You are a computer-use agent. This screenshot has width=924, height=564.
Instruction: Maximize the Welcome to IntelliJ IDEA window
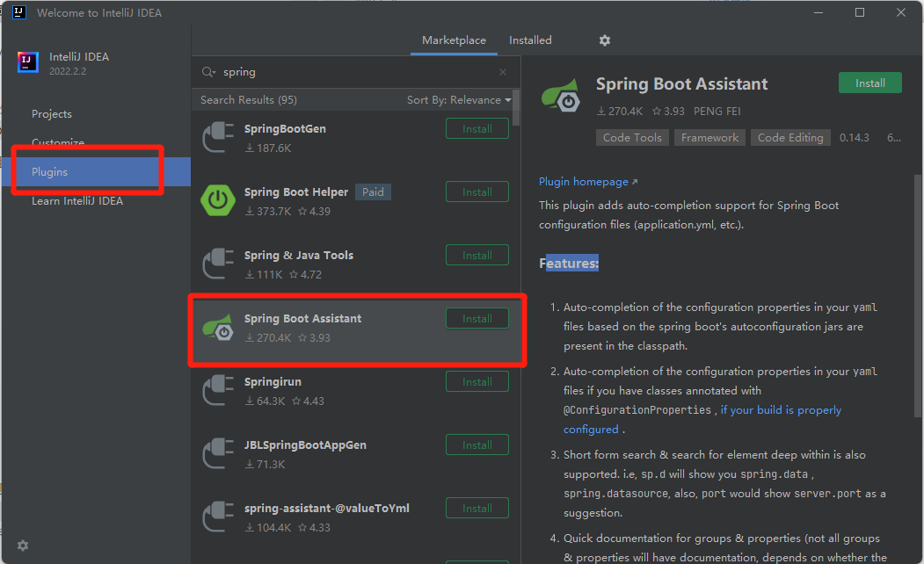860,12
